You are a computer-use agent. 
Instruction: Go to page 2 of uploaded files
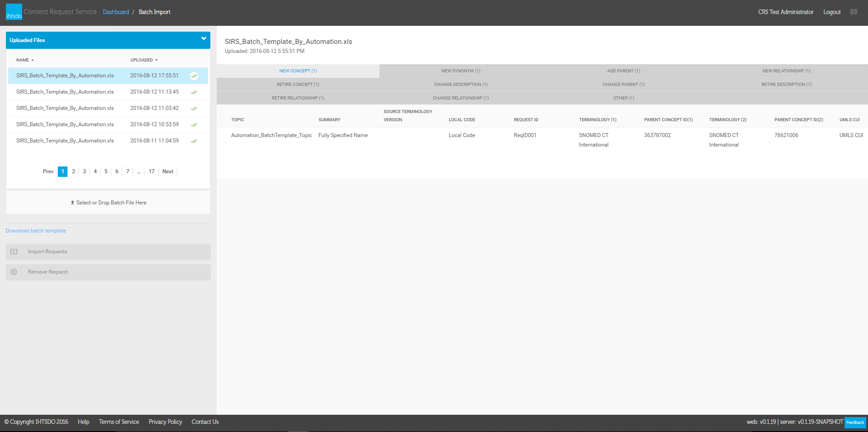73,171
